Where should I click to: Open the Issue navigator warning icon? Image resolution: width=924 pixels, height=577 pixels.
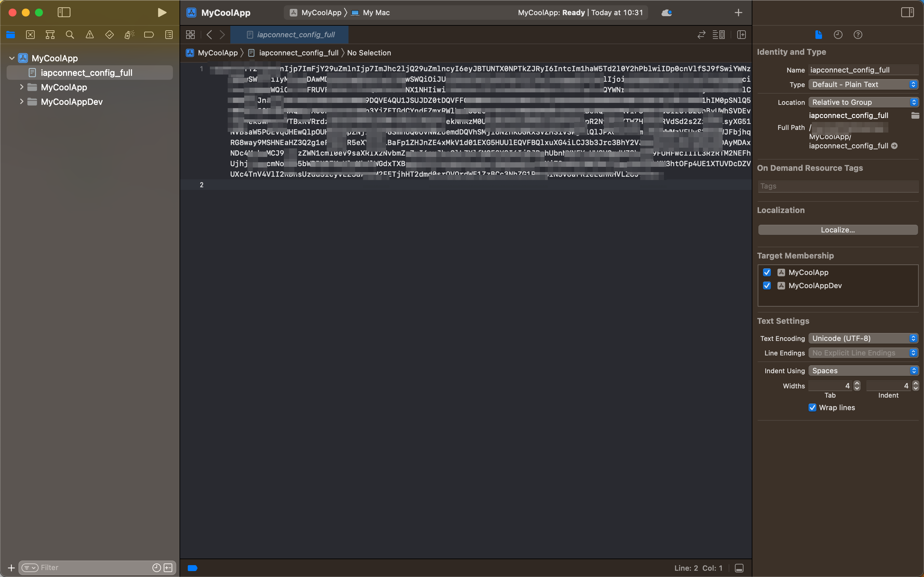click(89, 35)
